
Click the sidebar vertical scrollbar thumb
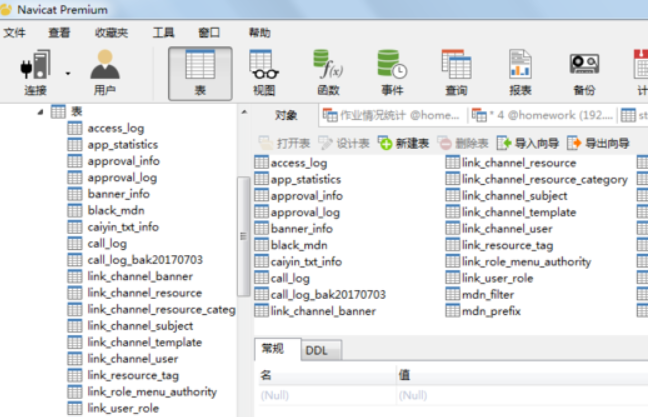pyautogui.click(x=243, y=236)
